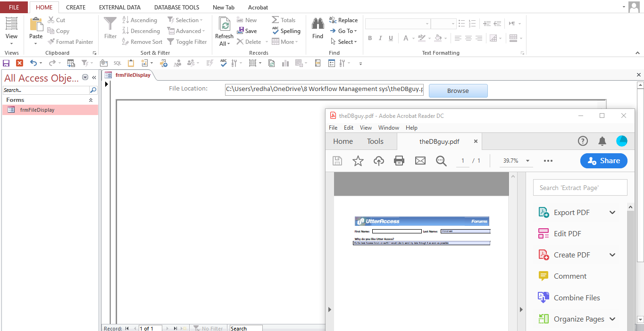Click the floppy save icon in Acrobat Reader

[337, 161]
